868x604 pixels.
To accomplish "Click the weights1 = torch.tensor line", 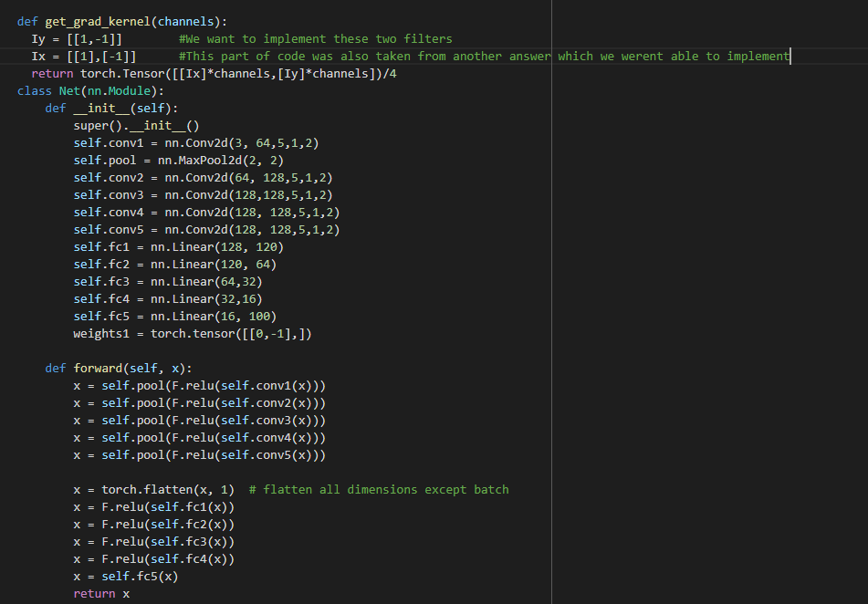I will pos(193,334).
